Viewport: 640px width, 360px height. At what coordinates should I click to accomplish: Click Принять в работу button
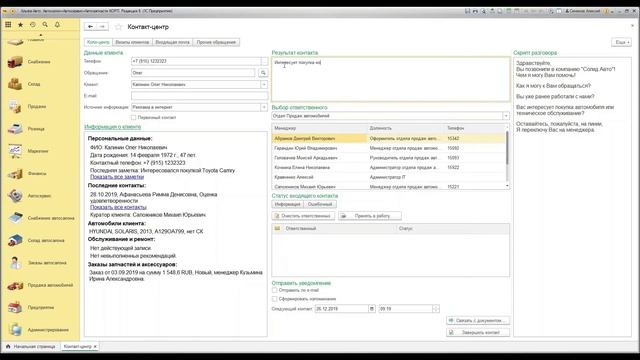tap(370, 216)
